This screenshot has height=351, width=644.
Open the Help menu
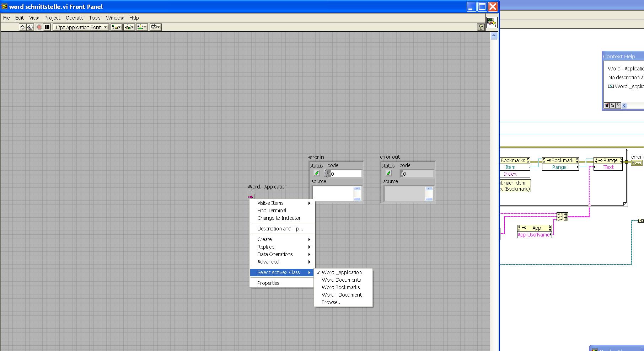click(134, 18)
